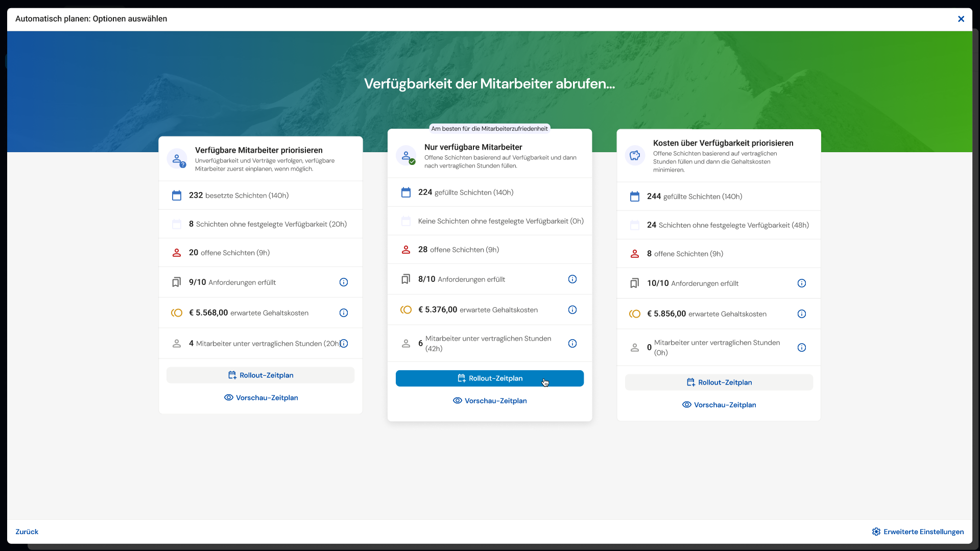
Task: Click info icon beside 9/10 Anforderungen erfüllt
Action: [x=344, y=282]
